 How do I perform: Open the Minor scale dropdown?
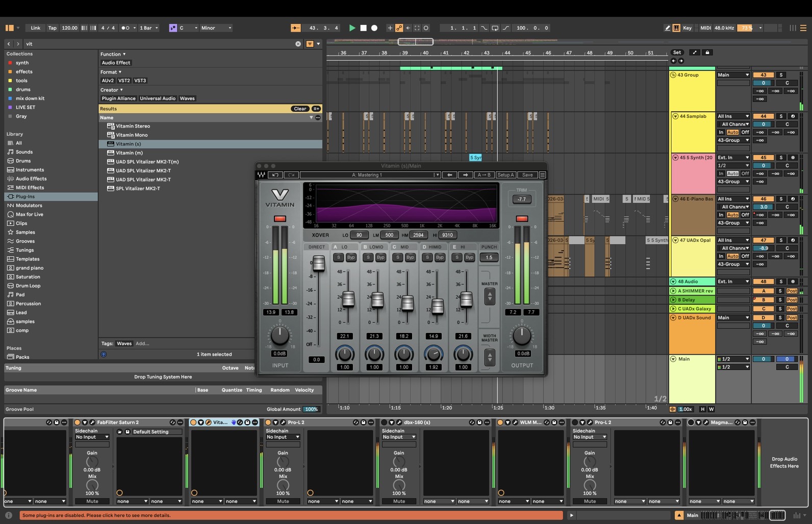click(216, 28)
